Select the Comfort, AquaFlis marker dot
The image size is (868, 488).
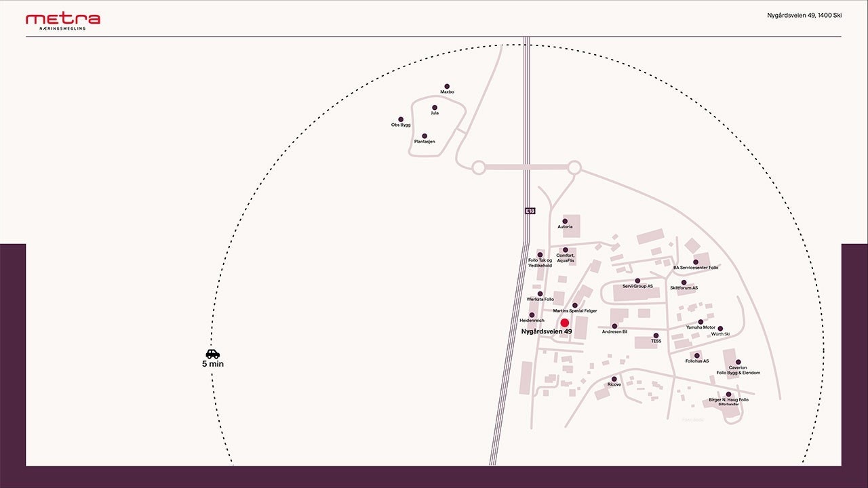coord(566,249)
